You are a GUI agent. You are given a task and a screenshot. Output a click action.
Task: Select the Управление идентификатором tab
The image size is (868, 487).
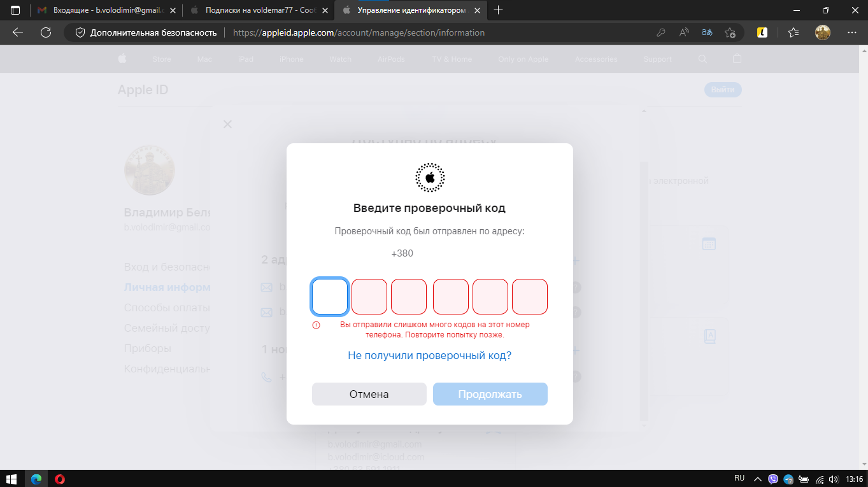(x=411, y=10)
